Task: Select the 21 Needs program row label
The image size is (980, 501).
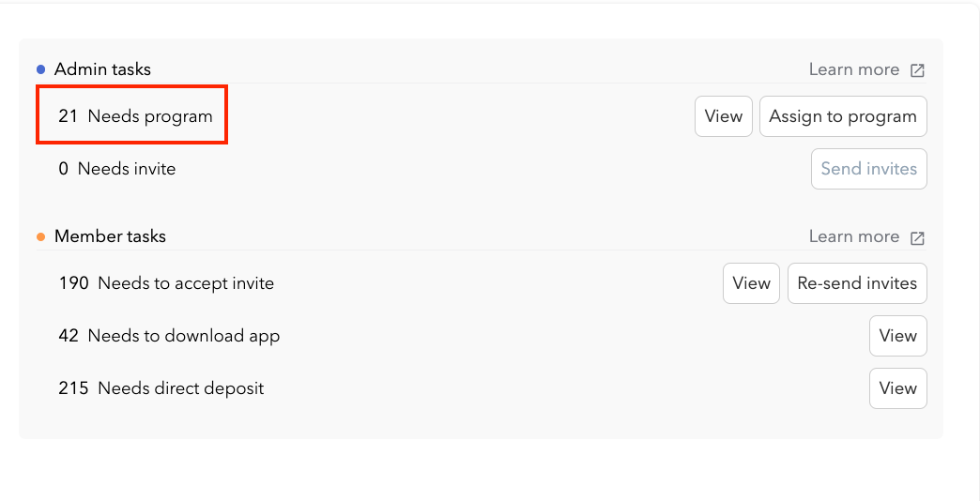Action: click(135, 116)
